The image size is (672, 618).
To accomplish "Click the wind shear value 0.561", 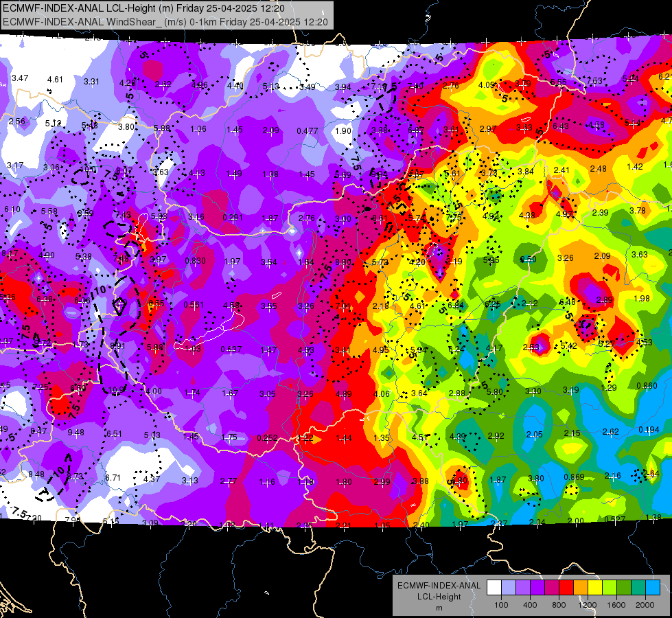I will [194, 304].
